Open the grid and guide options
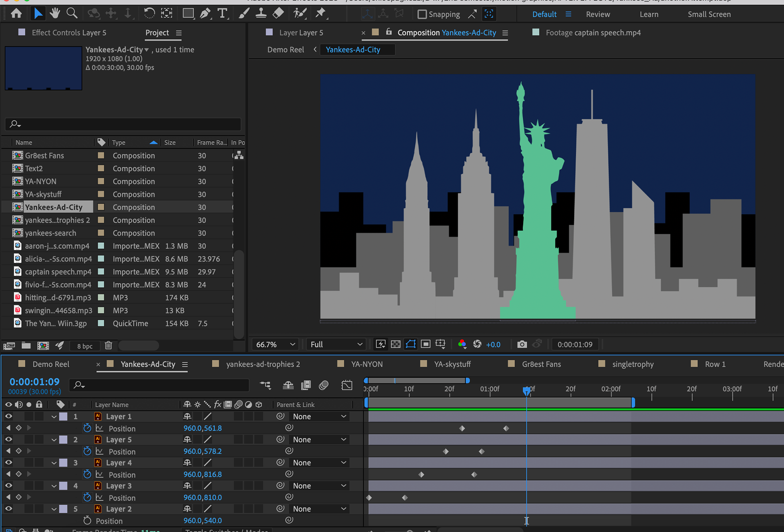Viewport: 784px width, 532px height. [440, 344]
